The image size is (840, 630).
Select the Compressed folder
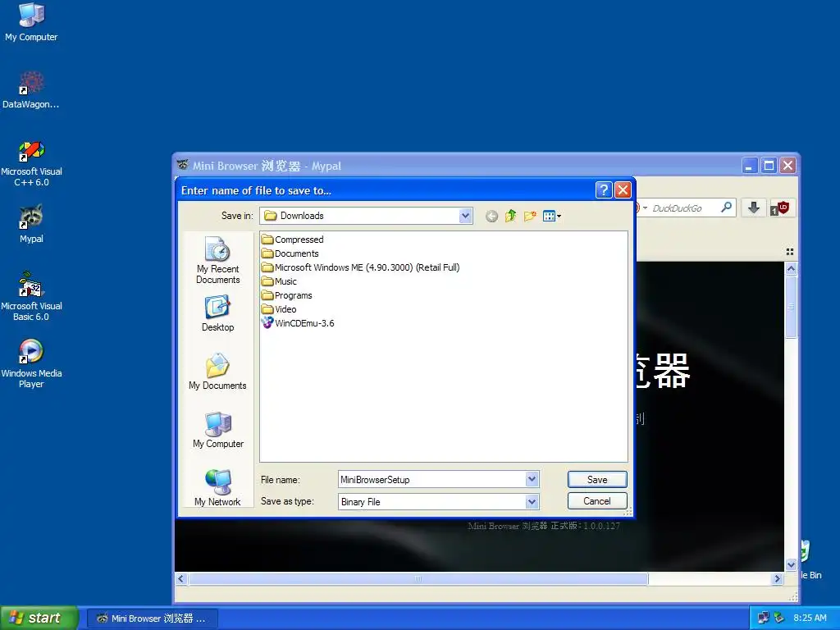point(293,240)
